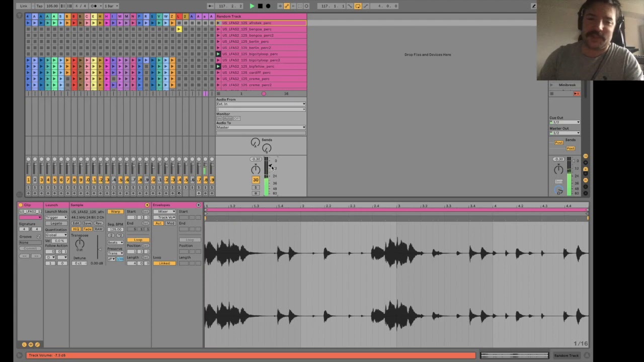Stop playback with the transport Stop button
Image resolution: width=644 pixels, height=362 pixels.
[260, 6]
